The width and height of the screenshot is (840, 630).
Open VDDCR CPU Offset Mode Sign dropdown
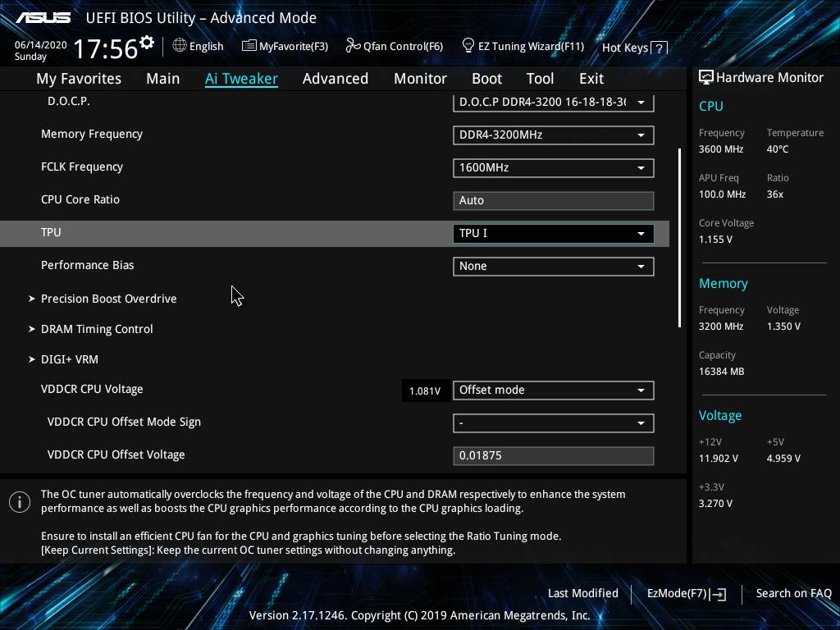(x=554, y=422)
